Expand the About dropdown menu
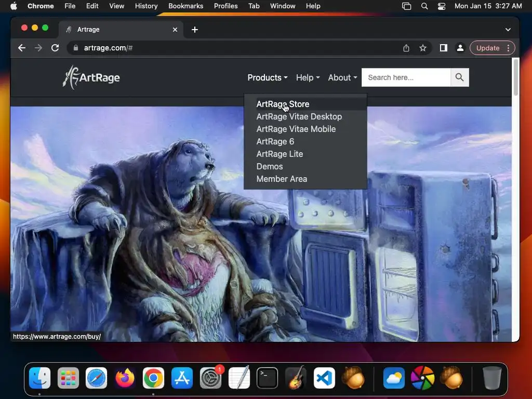This screenshot has height=399, width=532. click(x=342, y=77)
